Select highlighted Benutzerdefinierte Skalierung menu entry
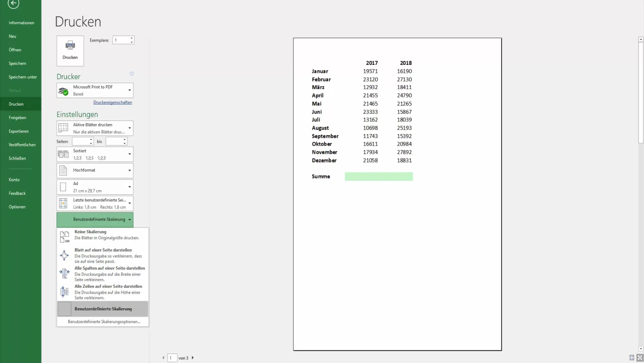The width and height of the screenshot is (644, 363). [103, 309]
